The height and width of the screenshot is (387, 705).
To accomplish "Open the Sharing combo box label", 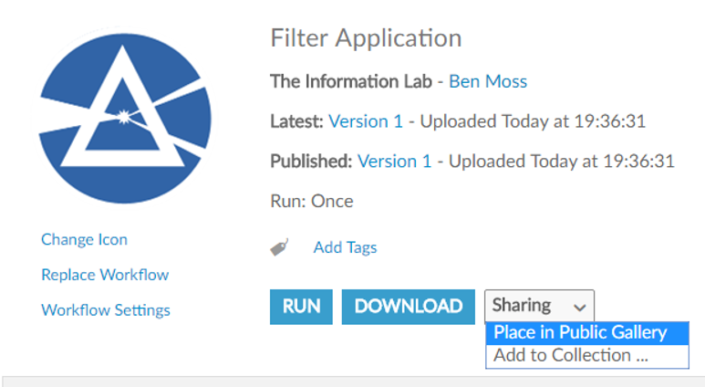I will pos(521,305).
